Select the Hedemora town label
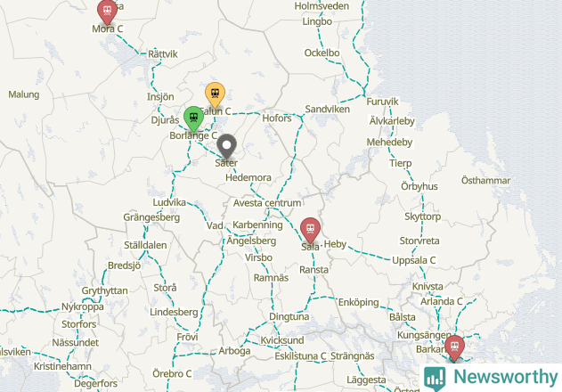The height and width of the screenshot is (392, 562). (x=248, y=177)
